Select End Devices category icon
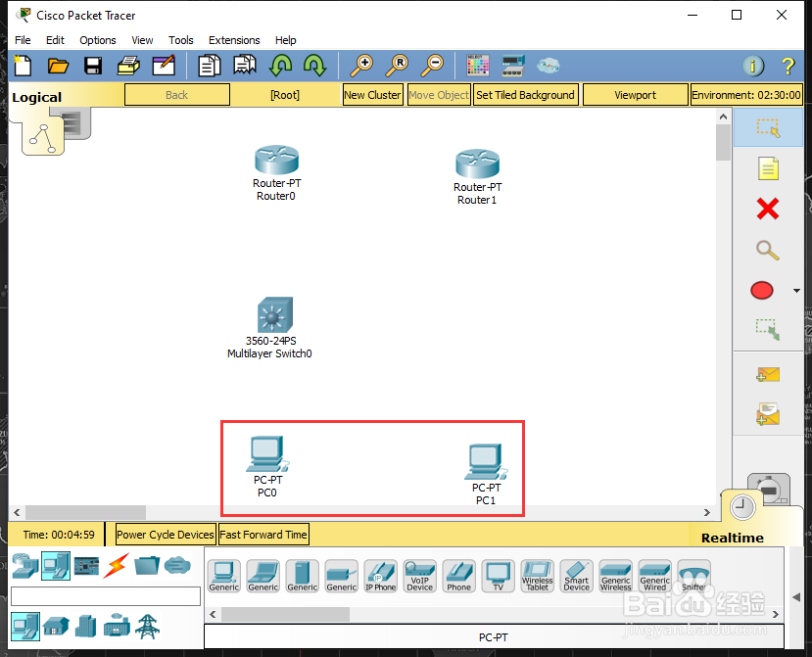The width and height of the screenshot is (812, 657). click(x=56, y=566)
